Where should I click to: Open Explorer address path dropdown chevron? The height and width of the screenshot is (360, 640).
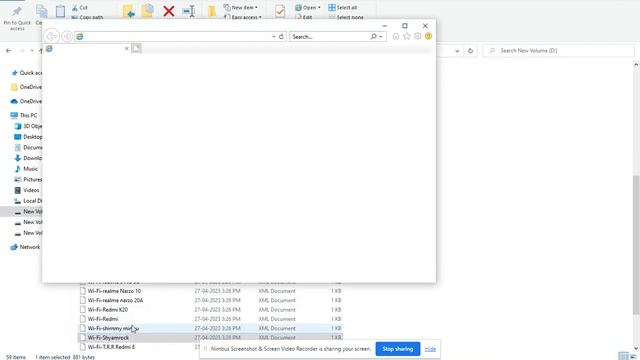(457, 51)
